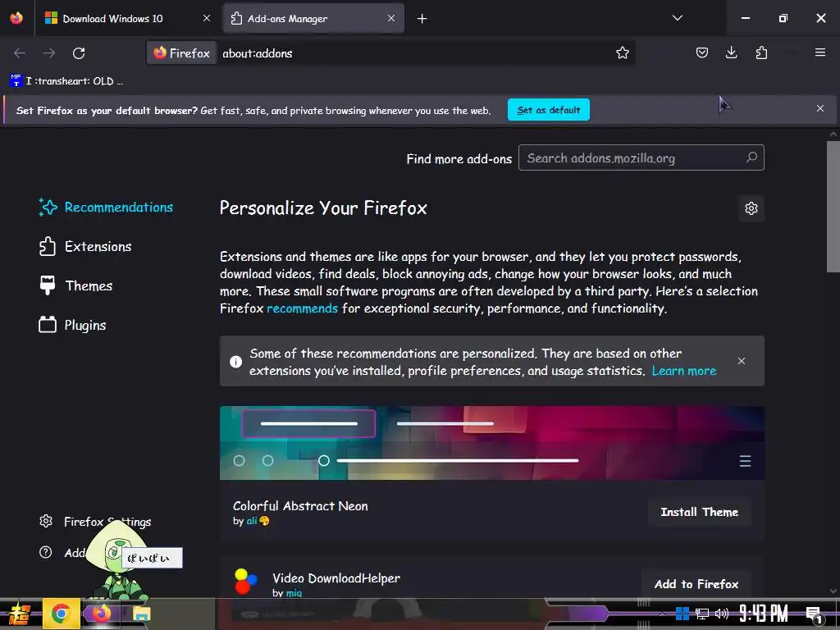The height and width of the screenshot is (630, 840).
Task: Open the transheart OLD bookmark
Action: coord(66,81)
